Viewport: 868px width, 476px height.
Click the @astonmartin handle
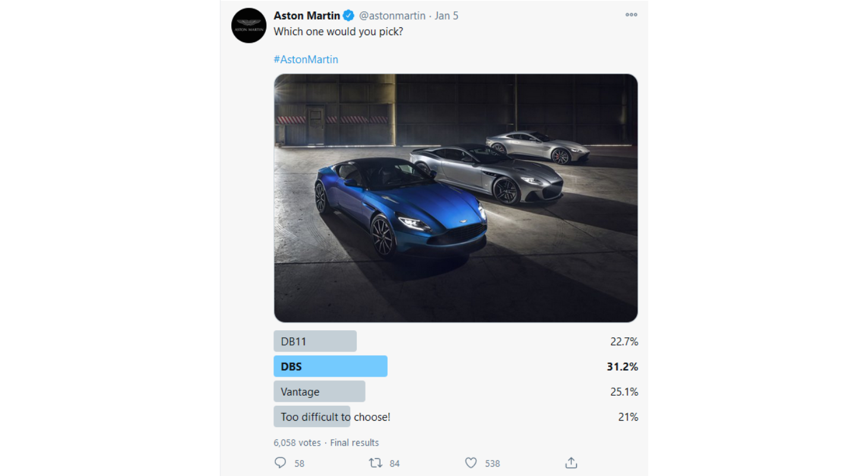click(x=392, y=15)
